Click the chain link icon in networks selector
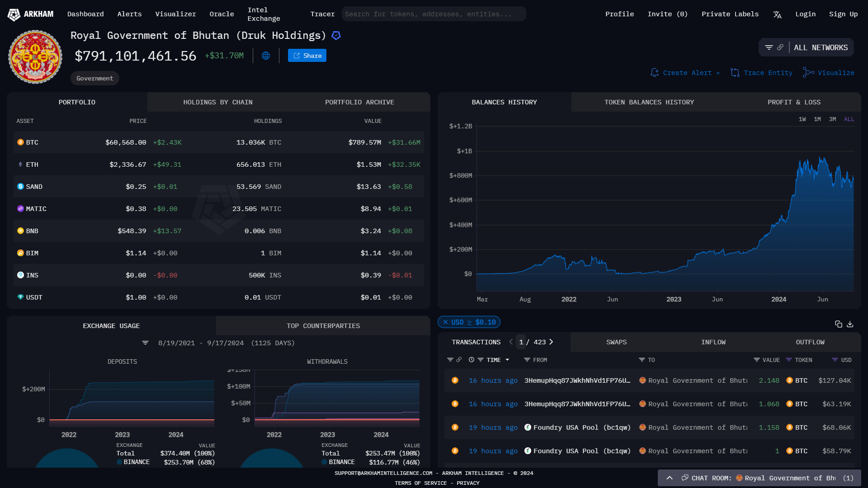868x488 pixels. tap(780, 47)
